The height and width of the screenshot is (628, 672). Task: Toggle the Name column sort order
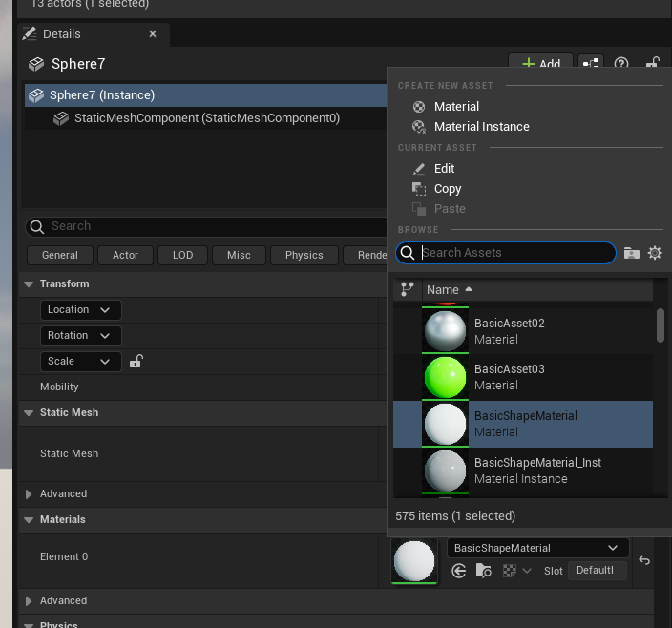[x=449, y=289]
